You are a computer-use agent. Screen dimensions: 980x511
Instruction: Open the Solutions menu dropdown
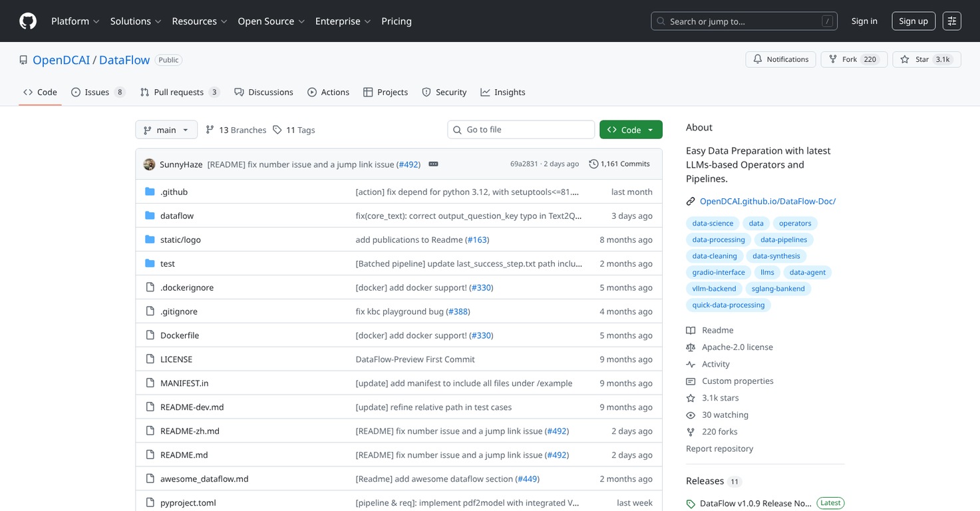[x=136, y=21]
